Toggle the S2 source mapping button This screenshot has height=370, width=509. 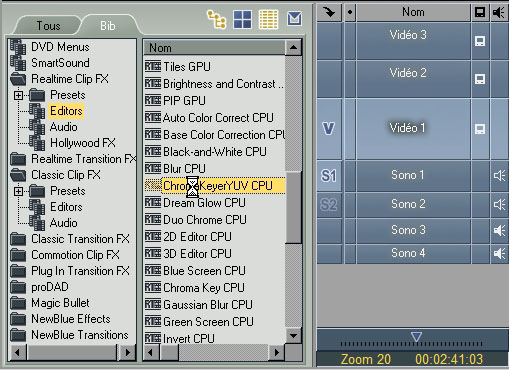329,205
